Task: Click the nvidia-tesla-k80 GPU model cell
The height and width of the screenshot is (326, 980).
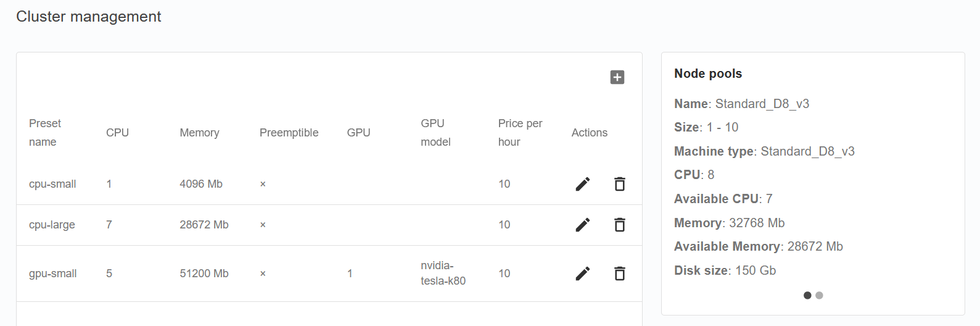Action: click(x=443, y=273)
